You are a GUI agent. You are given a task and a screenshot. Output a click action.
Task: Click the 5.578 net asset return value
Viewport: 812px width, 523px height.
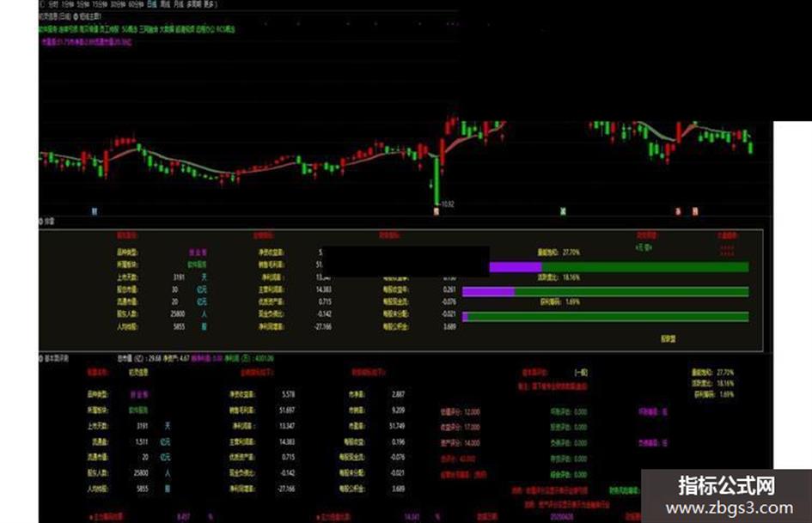[x=289, y=394]
